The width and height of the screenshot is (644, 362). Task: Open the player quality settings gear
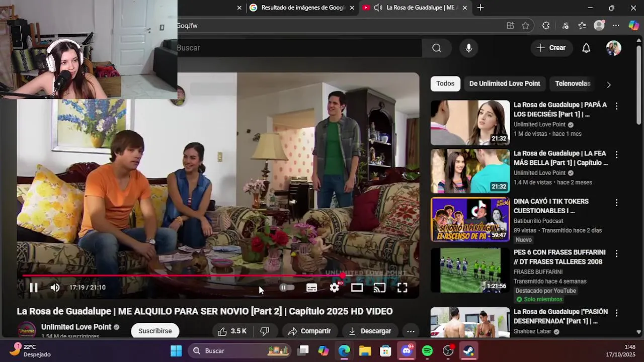pyautogui.click(x=335, y=288)
